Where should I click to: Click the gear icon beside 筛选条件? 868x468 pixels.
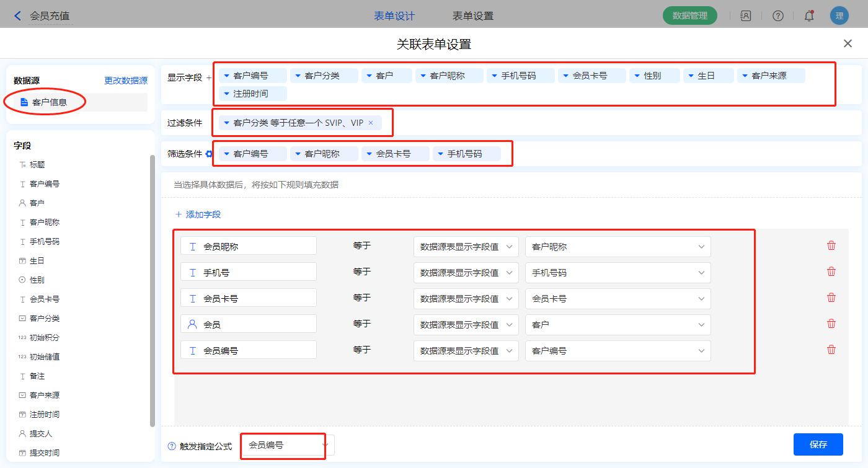tap(209, 154)
